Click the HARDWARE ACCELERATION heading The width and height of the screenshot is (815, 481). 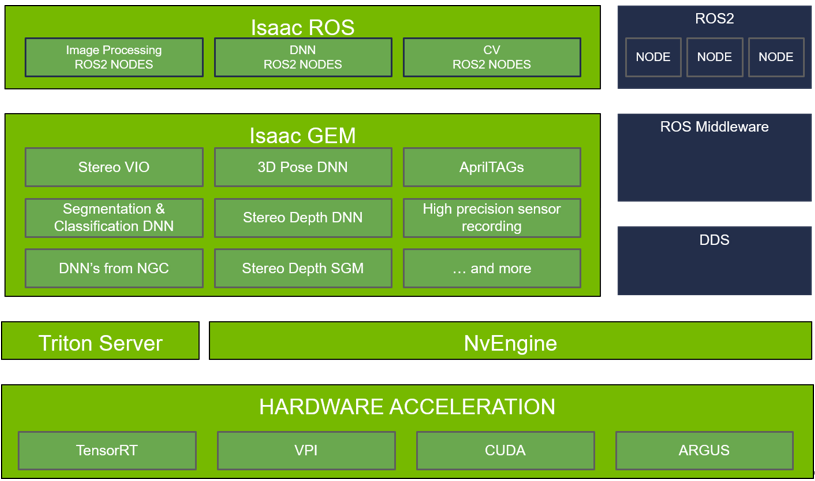(407, 407)
